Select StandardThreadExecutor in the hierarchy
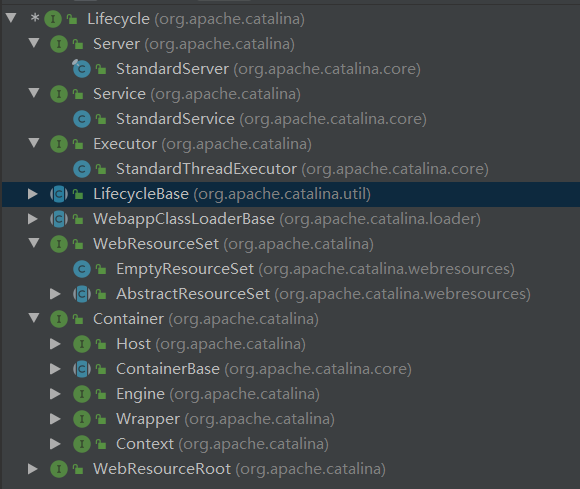Image resolution: width=580 pixels, height=489 pixels. tap(303, 169)
